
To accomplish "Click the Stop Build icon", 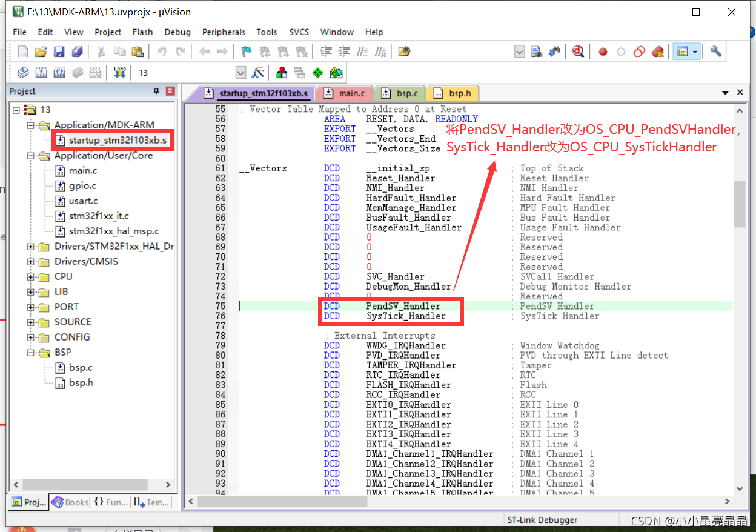I will pos(96,73).
